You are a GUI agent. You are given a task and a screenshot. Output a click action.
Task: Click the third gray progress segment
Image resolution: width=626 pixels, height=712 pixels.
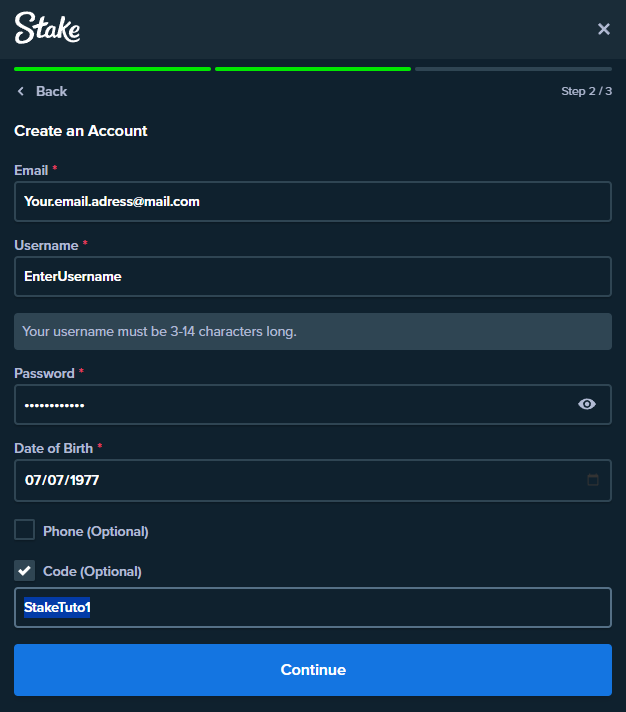(x=513, y=69)
